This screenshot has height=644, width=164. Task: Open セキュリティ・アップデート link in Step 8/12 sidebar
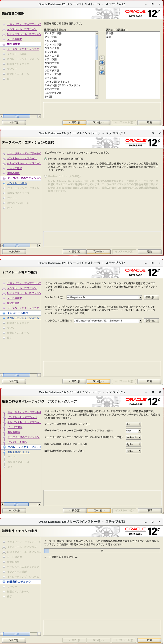(24, 412)
